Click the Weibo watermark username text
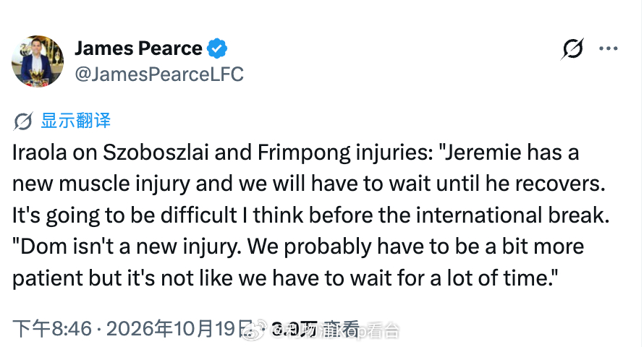Viewport: 644px width, 347px height. (x=335, y=330)
